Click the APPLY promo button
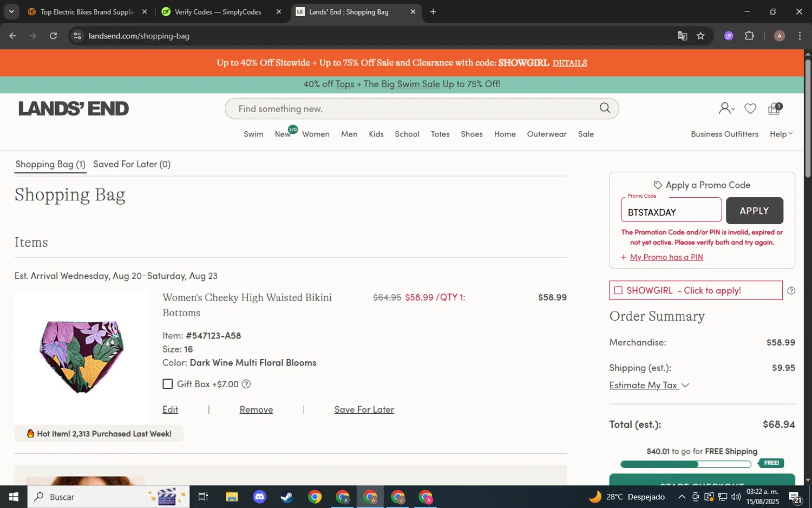This screenshot has width=812, height=508. coord(754,211)
